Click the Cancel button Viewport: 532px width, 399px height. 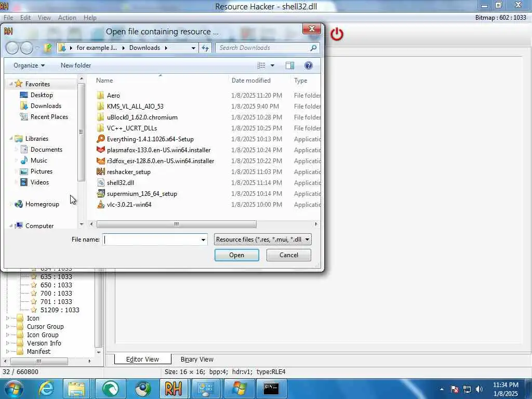289,255
